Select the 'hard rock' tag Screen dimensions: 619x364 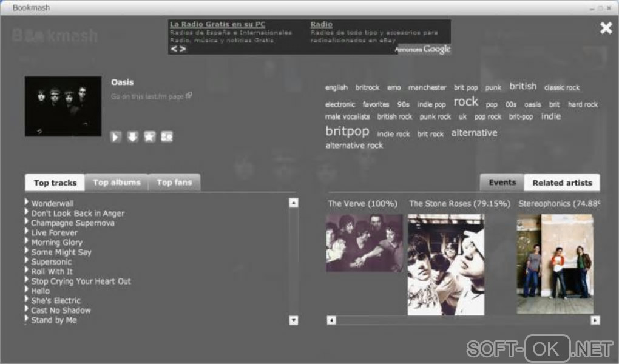click(x=583, y=104)
